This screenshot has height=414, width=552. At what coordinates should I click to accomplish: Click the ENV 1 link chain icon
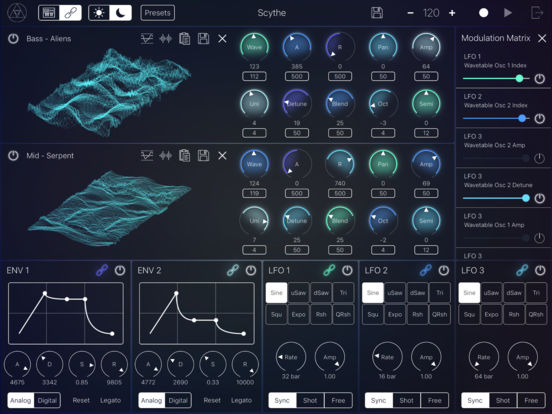tap(102, 270)
